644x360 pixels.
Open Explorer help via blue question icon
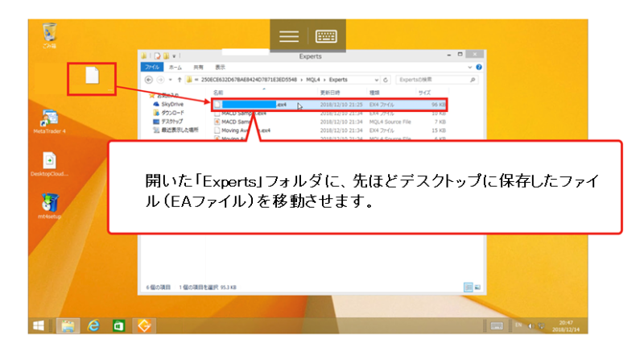click(x=479, y=67)
